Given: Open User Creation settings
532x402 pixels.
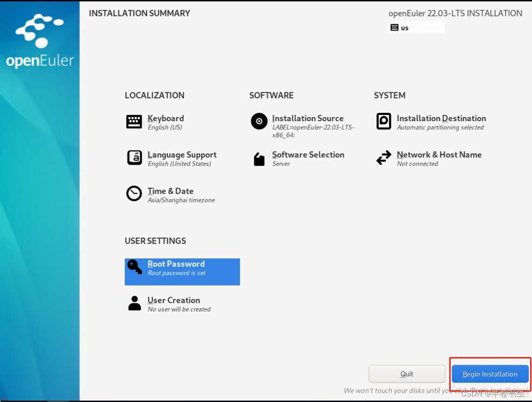Looking at the screenshot, I should click(174, 300).
